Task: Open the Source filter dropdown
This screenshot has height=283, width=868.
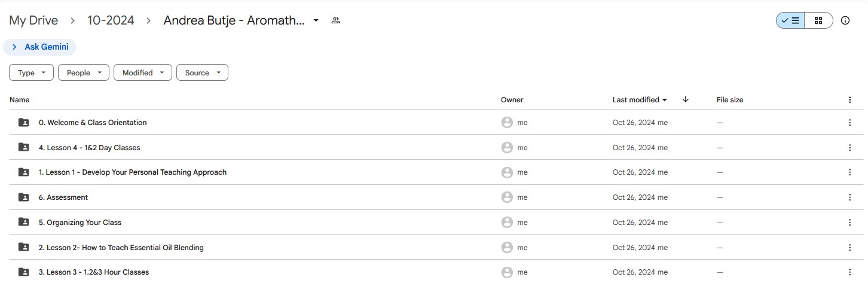Action: (x=202, y=73)
